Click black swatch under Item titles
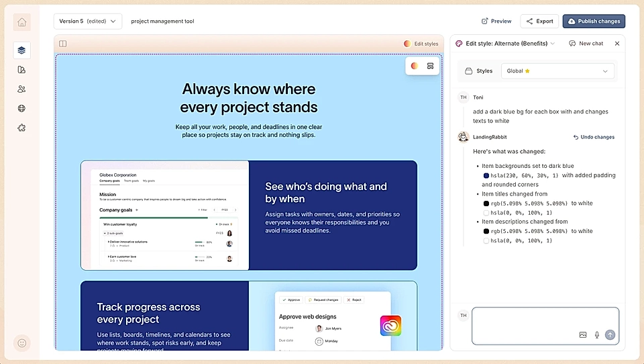 (486, 203)
